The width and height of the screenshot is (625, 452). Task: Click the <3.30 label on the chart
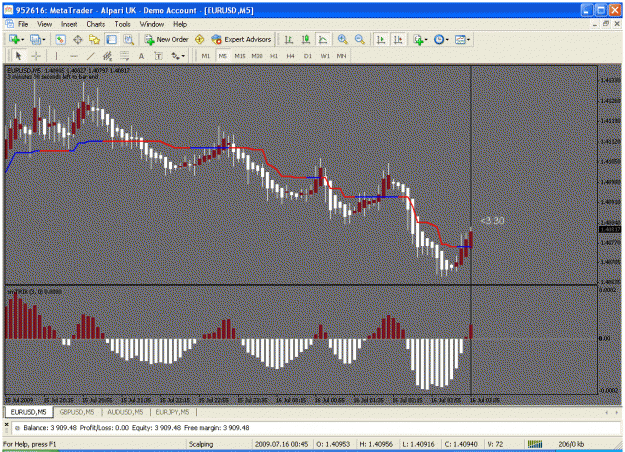click(493, 220)
